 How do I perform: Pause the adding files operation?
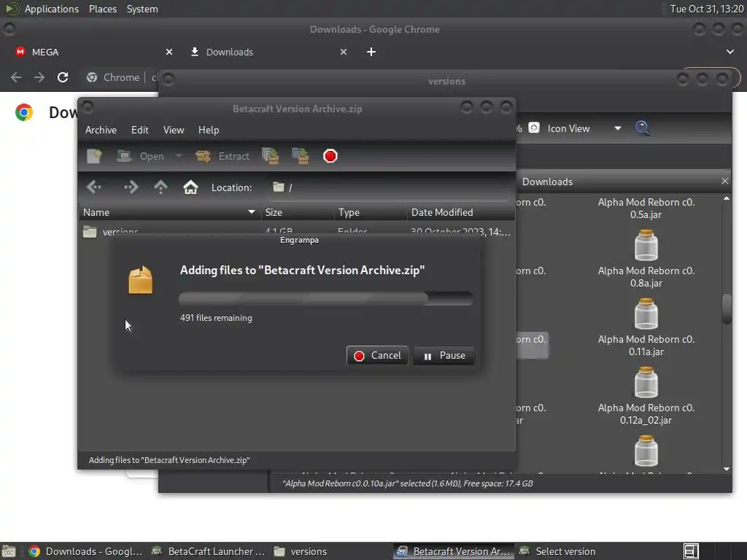click(444, 356)
